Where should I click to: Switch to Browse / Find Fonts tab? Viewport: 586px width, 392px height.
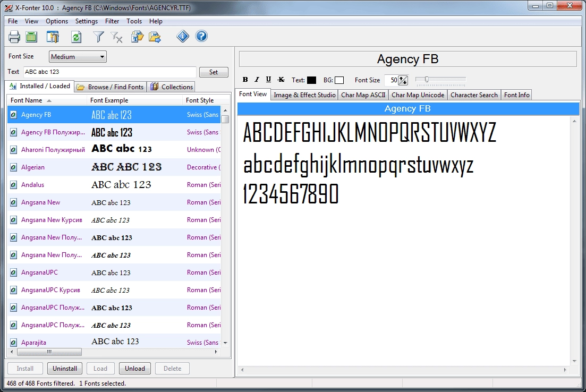tap(111, 87)
